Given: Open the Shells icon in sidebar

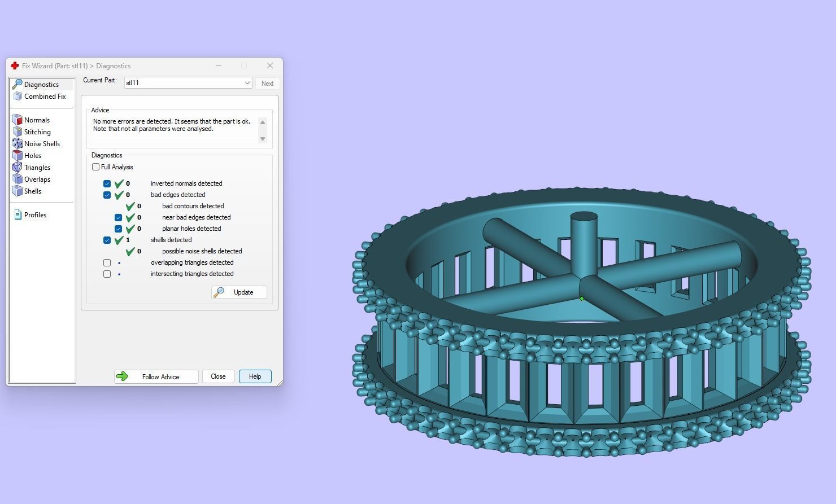Looking at the screenshot, I should click(18, 191).
